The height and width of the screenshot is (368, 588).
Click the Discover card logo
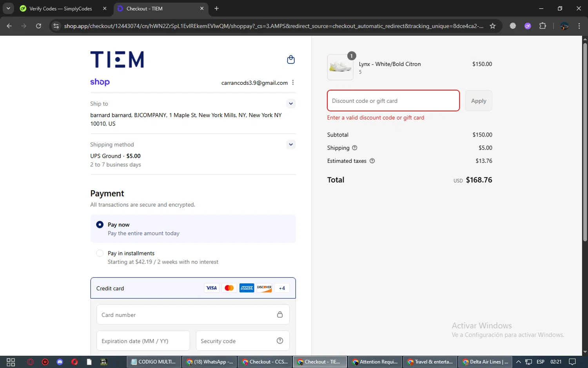[x=264, y=288]
